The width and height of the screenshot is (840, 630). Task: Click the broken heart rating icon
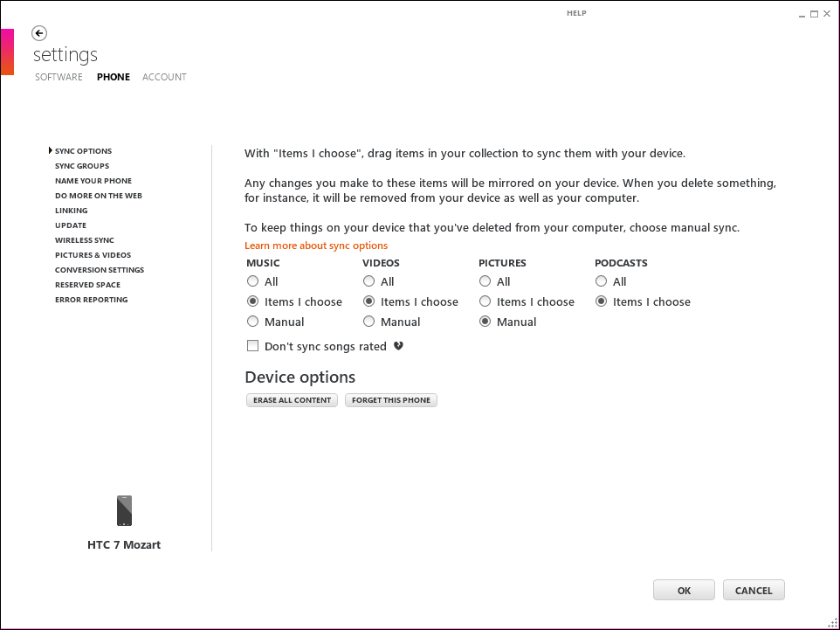click(x=398, y=346)
